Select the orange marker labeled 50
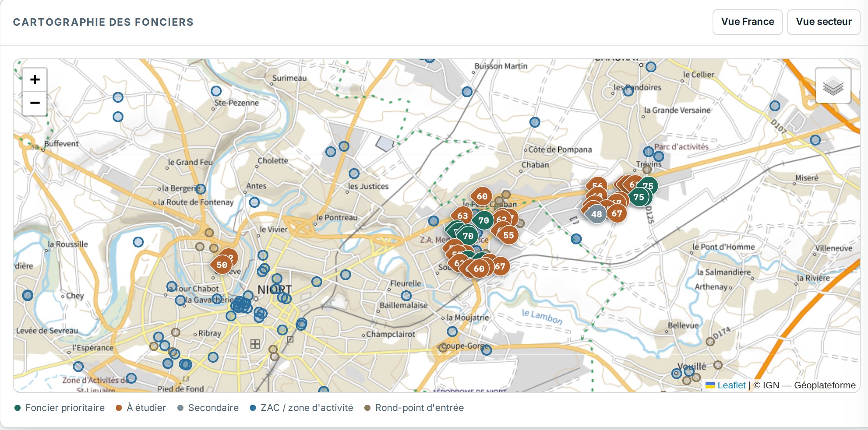This screenshot has width=868, height=430. pyautogui.click(x=222, y=265)
